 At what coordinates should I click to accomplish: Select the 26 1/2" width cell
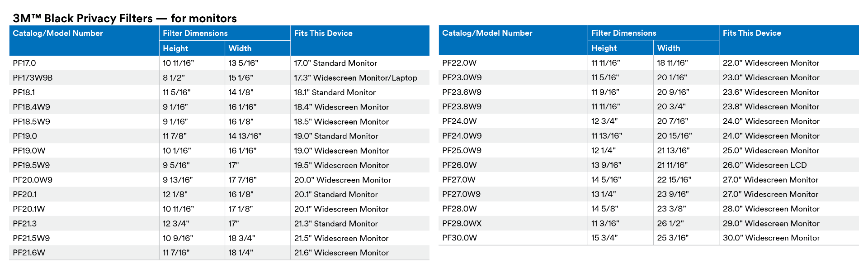tap(670, 223)
